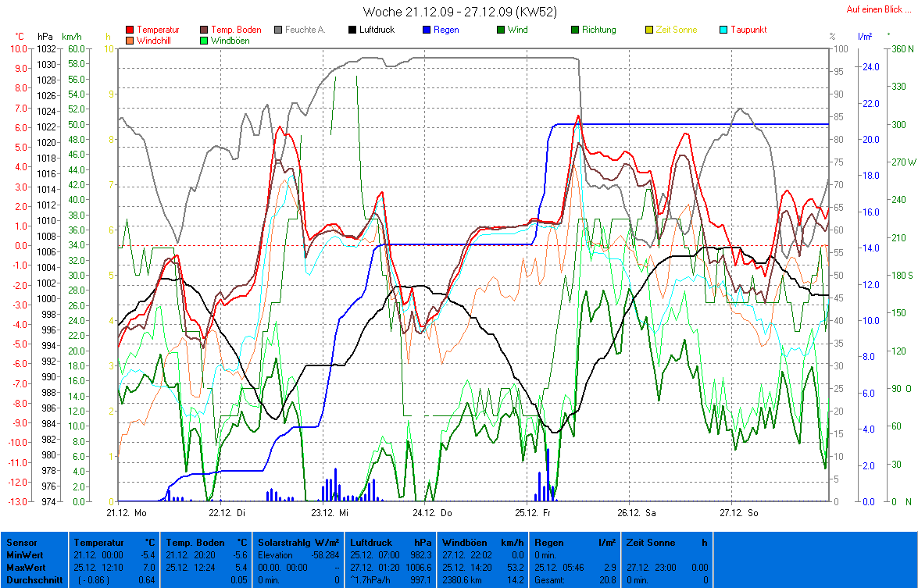Viewport: 918px width, 588px height.
Task: Click the Solarstrahlg W/m² table header
Action: (x=298, y=542)
